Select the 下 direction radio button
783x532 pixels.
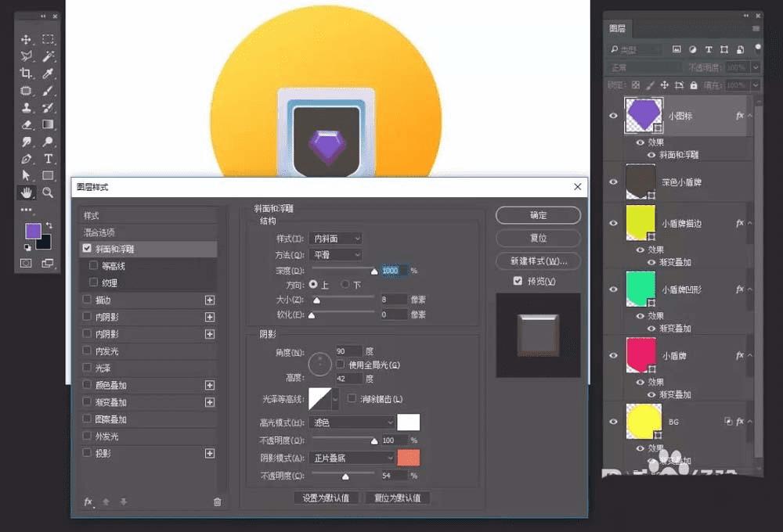tap(345, 284)
